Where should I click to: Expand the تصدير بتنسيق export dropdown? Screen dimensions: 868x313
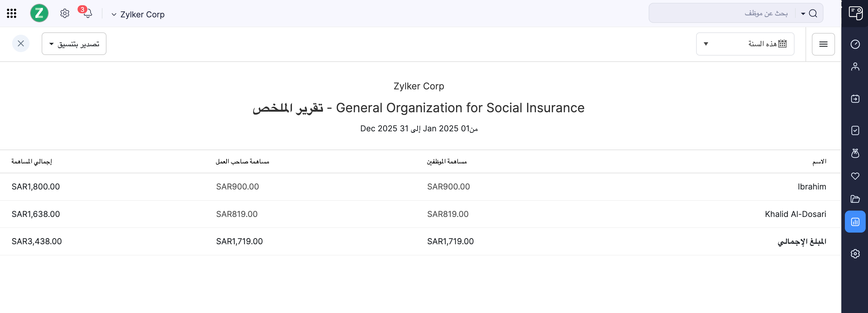pos(74,44)
